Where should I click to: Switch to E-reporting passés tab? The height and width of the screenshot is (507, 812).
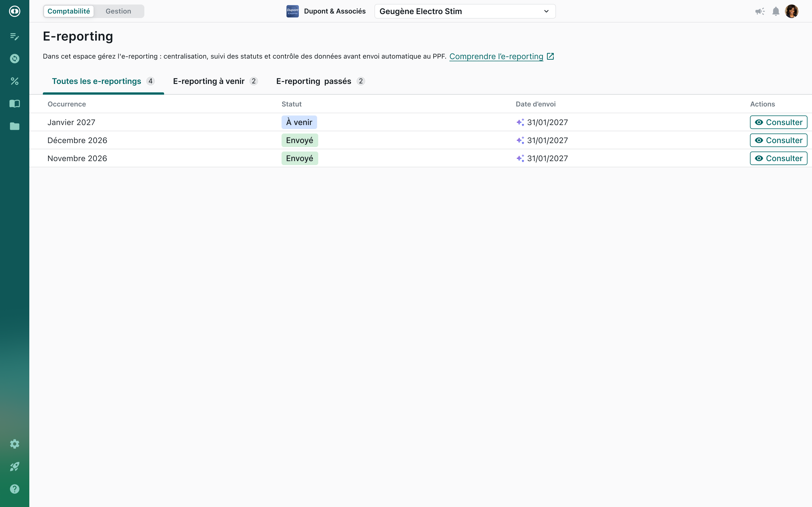320,81
